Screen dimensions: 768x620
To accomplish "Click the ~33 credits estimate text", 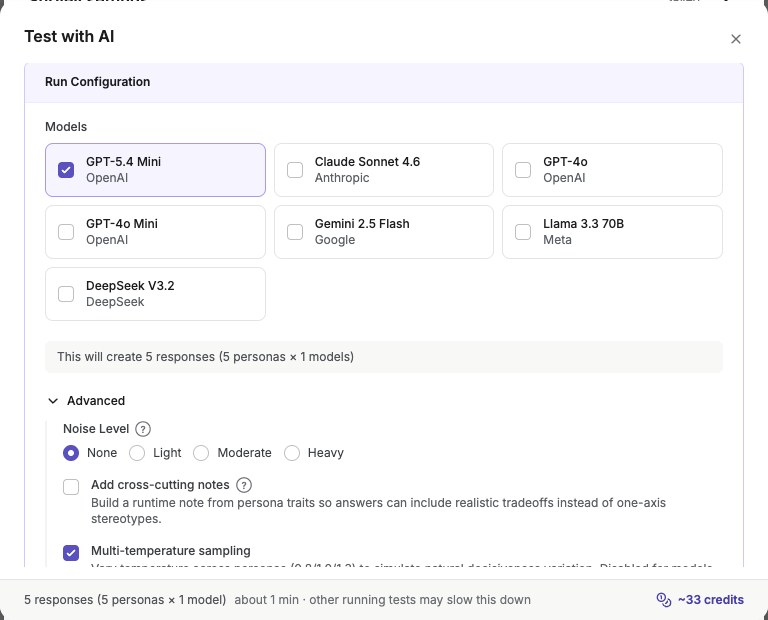I will [x=711, y=600].
